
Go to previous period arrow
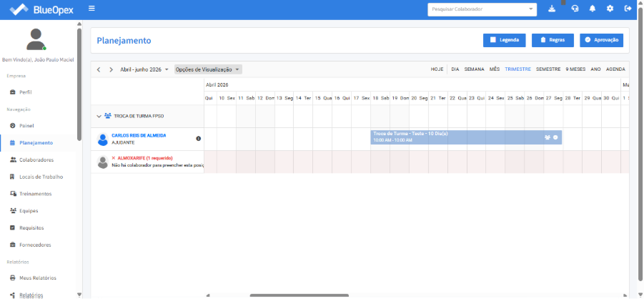tap(99, 69)
